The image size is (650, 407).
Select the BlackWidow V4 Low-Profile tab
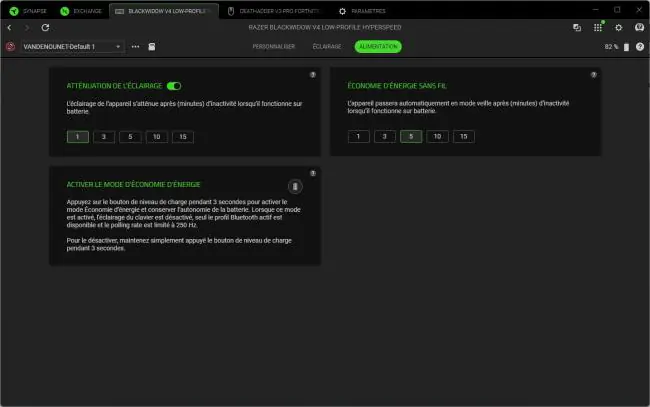[164, 11]
